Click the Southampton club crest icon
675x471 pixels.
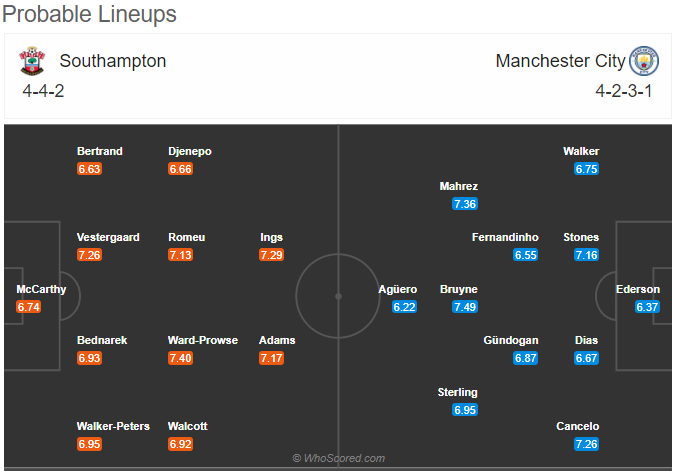[32, 61]
